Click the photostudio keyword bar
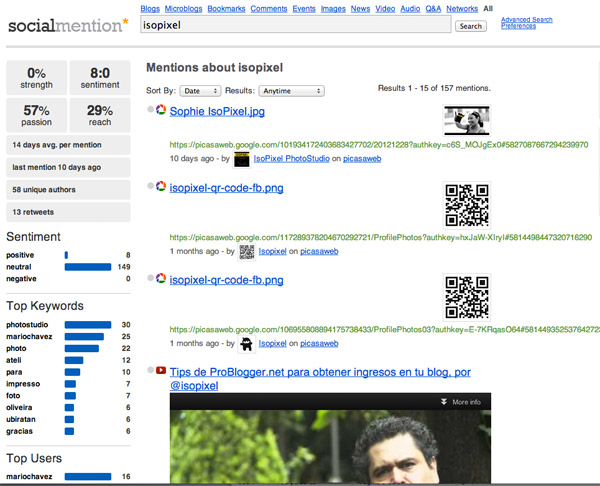This screenshot has height=486, width=600. (88, 325)
